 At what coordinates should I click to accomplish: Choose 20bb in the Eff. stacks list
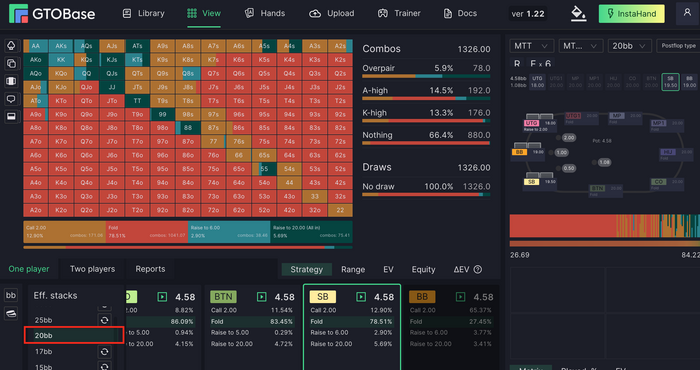74,335
